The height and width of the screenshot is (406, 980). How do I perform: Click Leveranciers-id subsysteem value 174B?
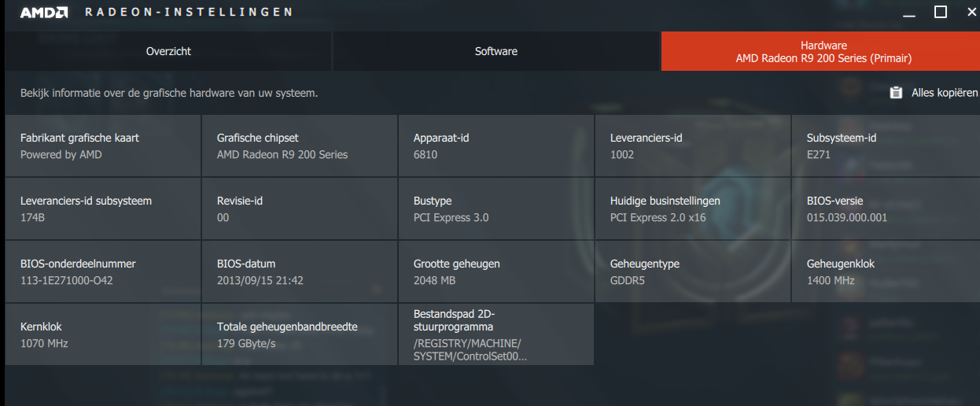coord(32,218)
